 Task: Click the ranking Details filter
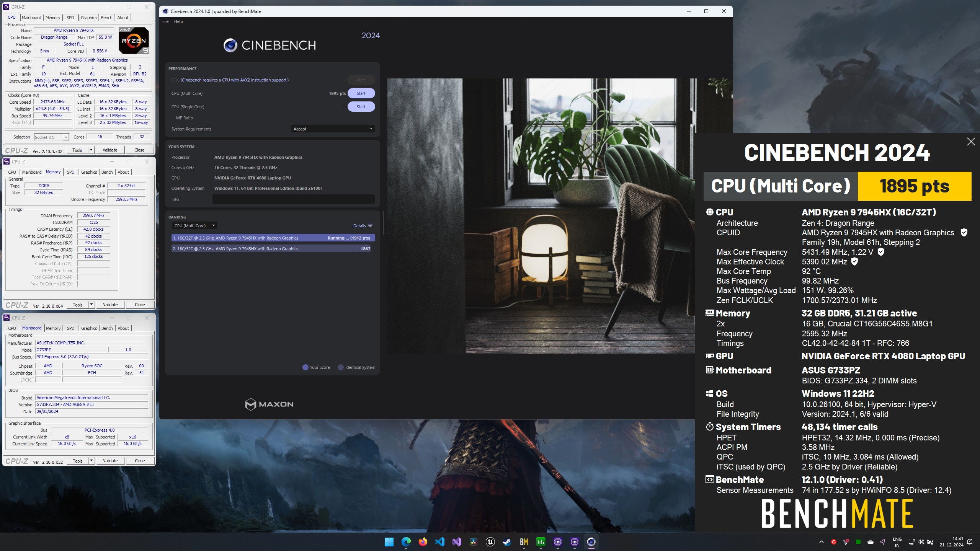tap(363, 226)
